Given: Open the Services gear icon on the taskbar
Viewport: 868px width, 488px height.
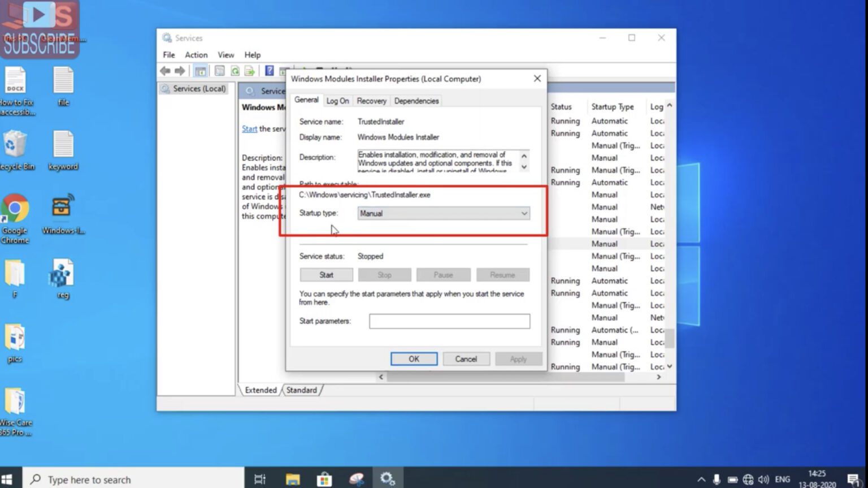Looking at the screenshot, I should click(x=388, y=478).
